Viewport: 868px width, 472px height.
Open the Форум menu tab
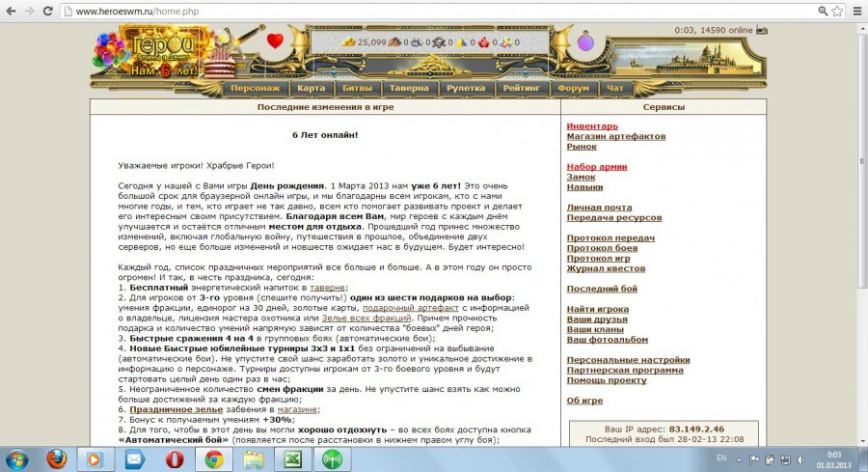[x=574, y=88]
